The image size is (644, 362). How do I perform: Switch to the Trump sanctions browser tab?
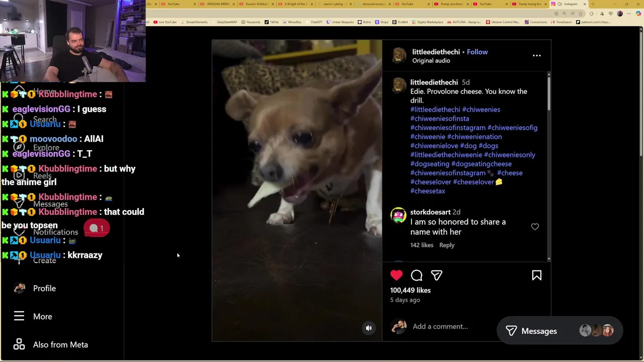[x=451, y=4]
